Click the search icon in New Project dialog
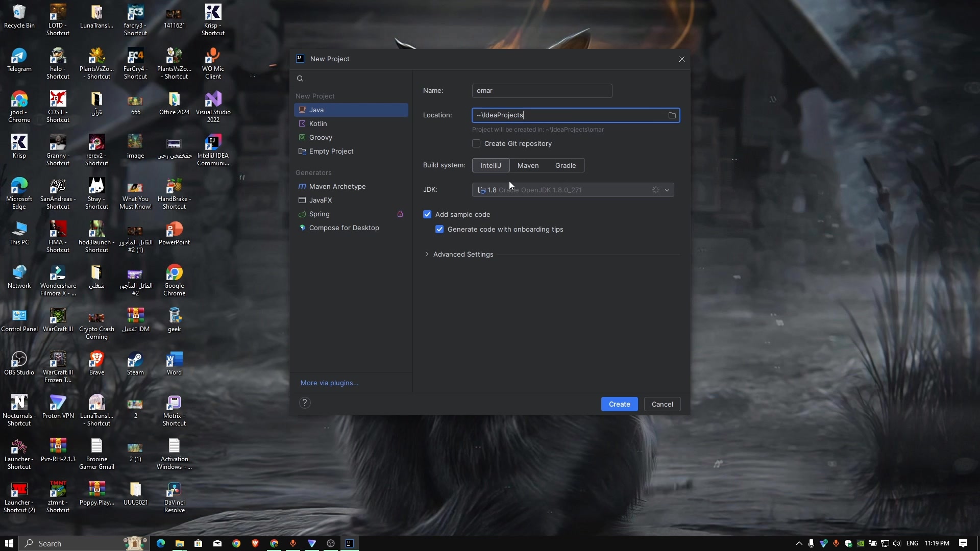The width and height of the screenshot is (980, 551). point(300,79)
